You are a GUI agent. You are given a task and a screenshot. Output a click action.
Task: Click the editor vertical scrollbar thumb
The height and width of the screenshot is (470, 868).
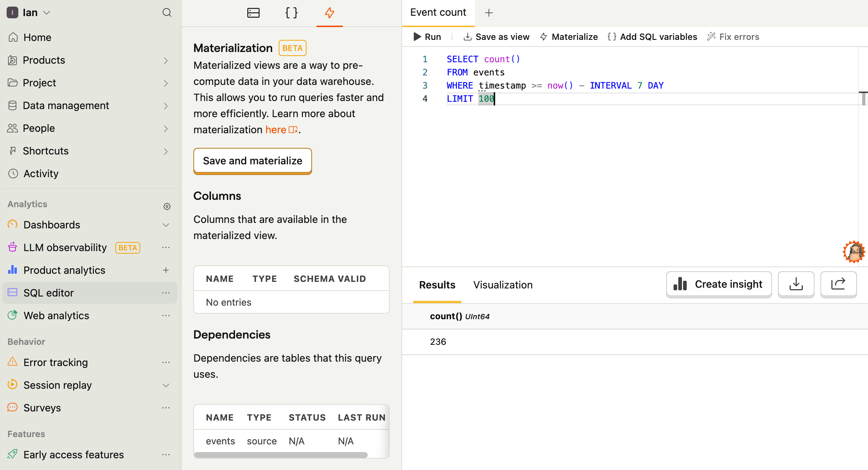tap(863, 98)
